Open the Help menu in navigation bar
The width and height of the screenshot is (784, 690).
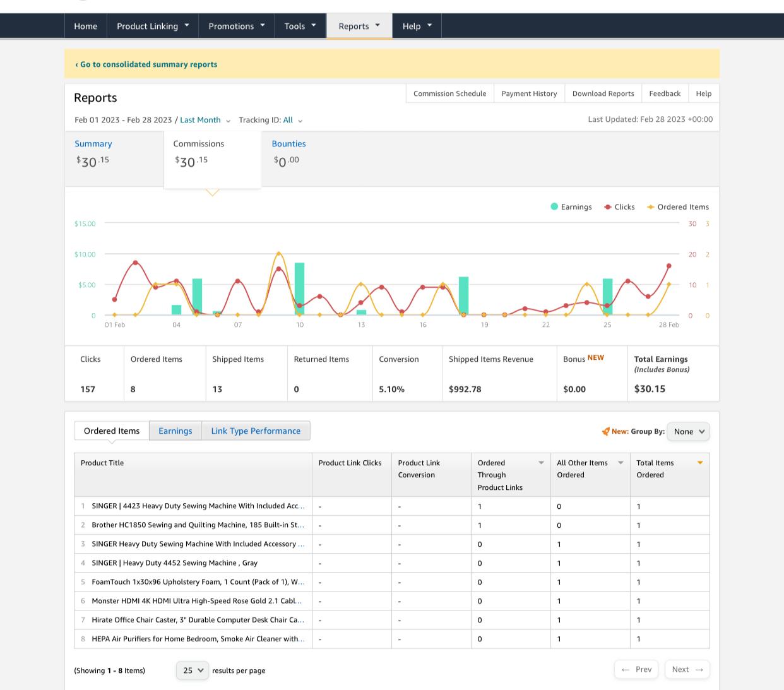point(417,26)
